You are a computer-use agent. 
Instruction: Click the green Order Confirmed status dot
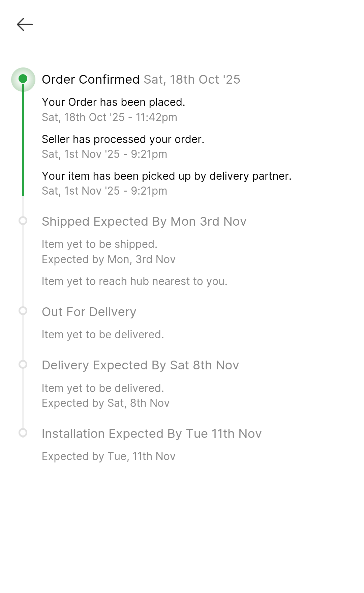pos(23,79)
